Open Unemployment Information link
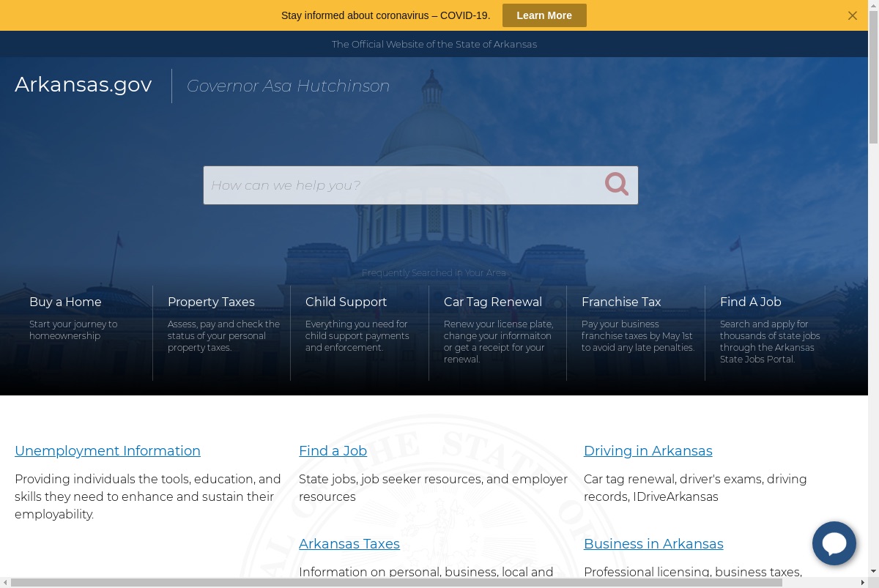Viewport: 879px width, 588px height. click(x=108, y=451)
